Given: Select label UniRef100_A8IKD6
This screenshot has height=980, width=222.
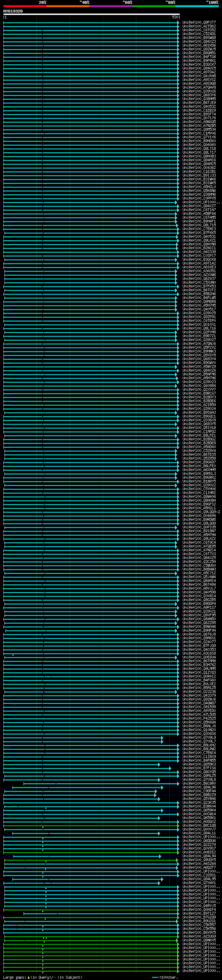Looking at the screenshot, I should pyautogui.click(x=199, y=45).
